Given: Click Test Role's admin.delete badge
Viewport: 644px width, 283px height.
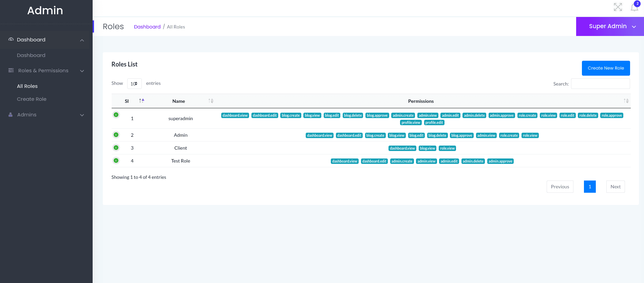Looking at the screenshot, I should (473, 161).
